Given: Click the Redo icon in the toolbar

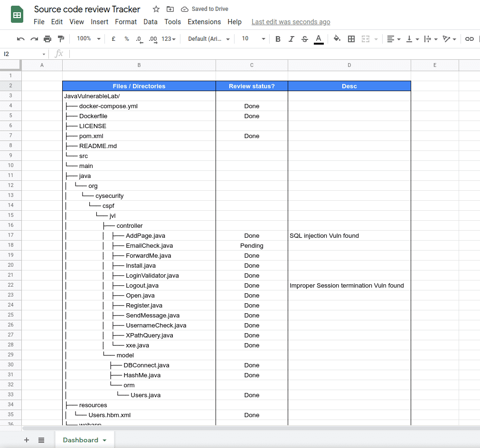Looking at the screenshot, I should tap(34, 39).
